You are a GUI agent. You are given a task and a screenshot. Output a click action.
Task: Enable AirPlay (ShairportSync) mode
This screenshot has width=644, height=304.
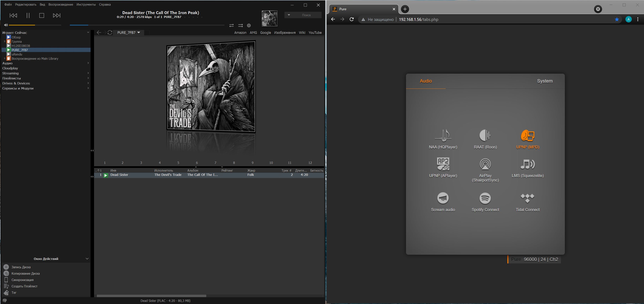[x=485, y=164]
